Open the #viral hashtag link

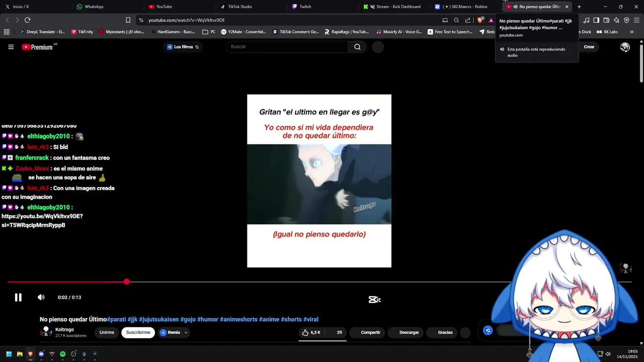pyautogui.click(x=311, y=319)
